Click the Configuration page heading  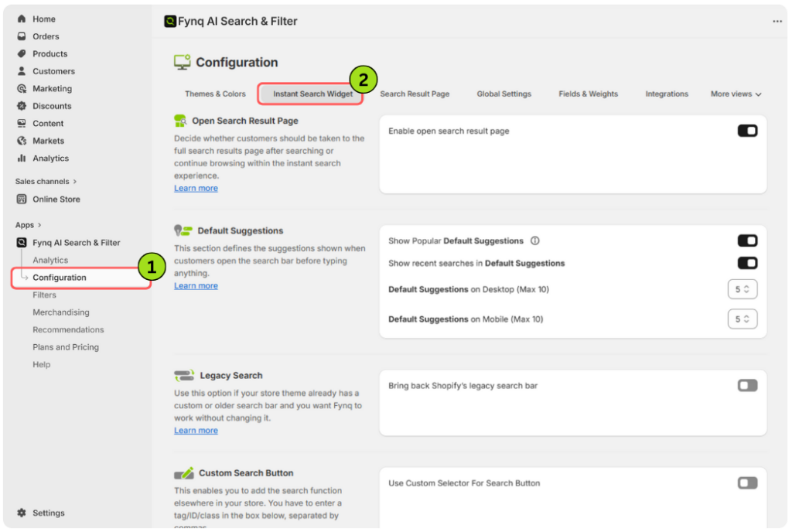(237, 62)
